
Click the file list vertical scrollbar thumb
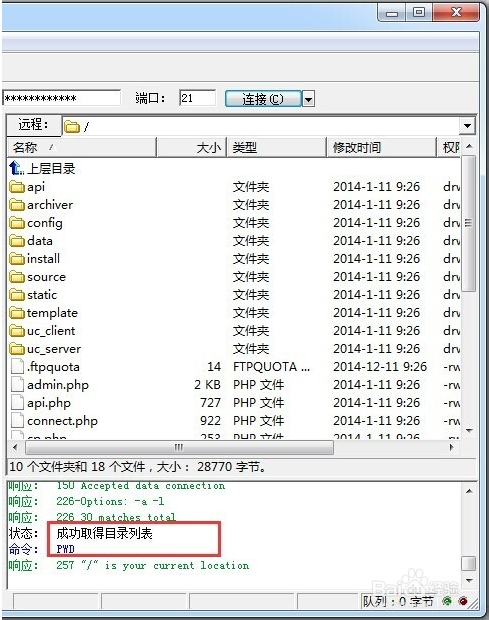click(x=469, y=223)
